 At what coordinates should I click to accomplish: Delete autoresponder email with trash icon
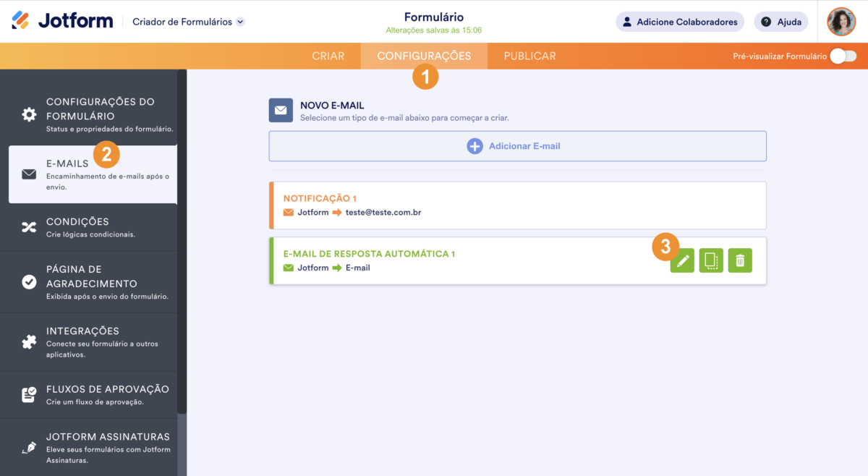[740, 260]
